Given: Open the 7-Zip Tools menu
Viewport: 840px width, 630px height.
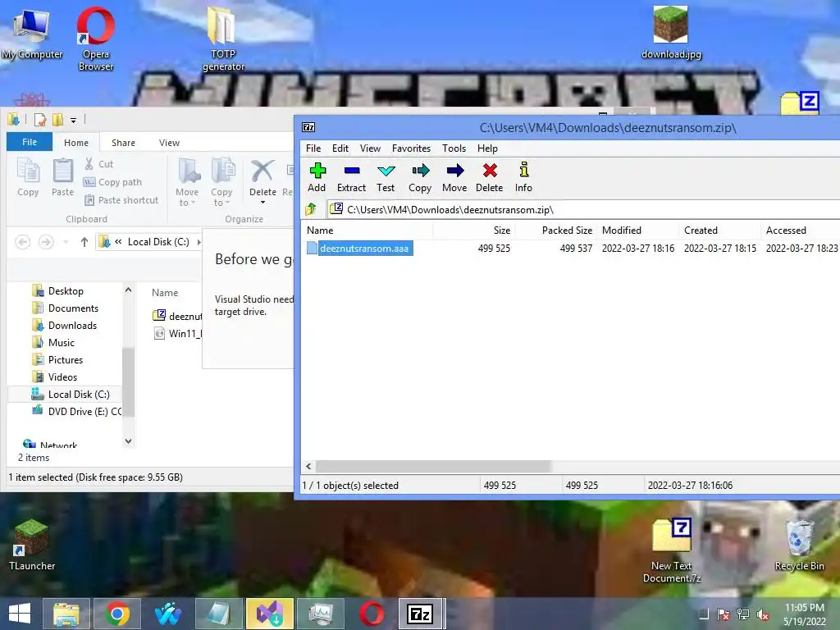Looking at the screenshot, I should [454, 148].
